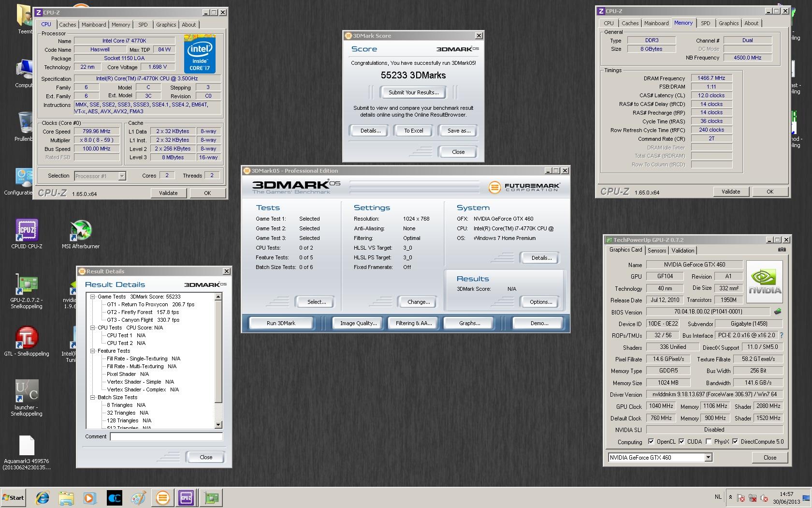
Task: Click Details button in score dialog
Action: (370, 131)
